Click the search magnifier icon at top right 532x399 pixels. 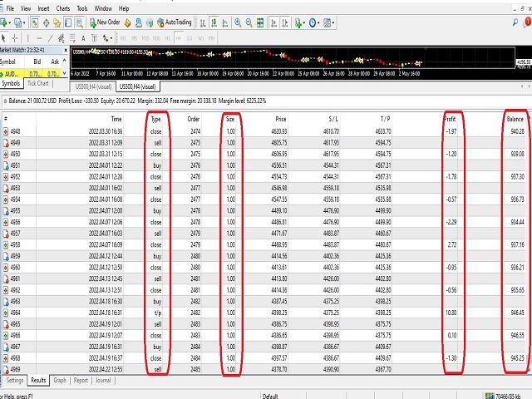pos(515,22)
